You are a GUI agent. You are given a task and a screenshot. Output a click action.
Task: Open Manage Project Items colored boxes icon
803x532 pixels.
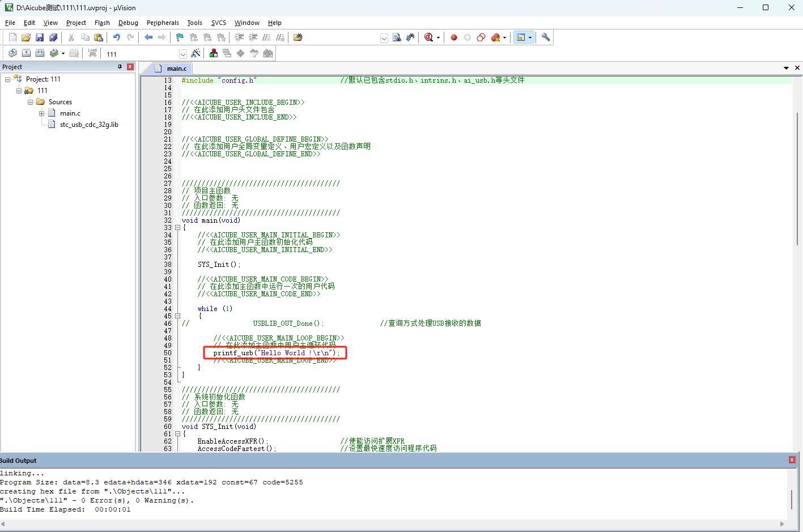click(214, 53)
